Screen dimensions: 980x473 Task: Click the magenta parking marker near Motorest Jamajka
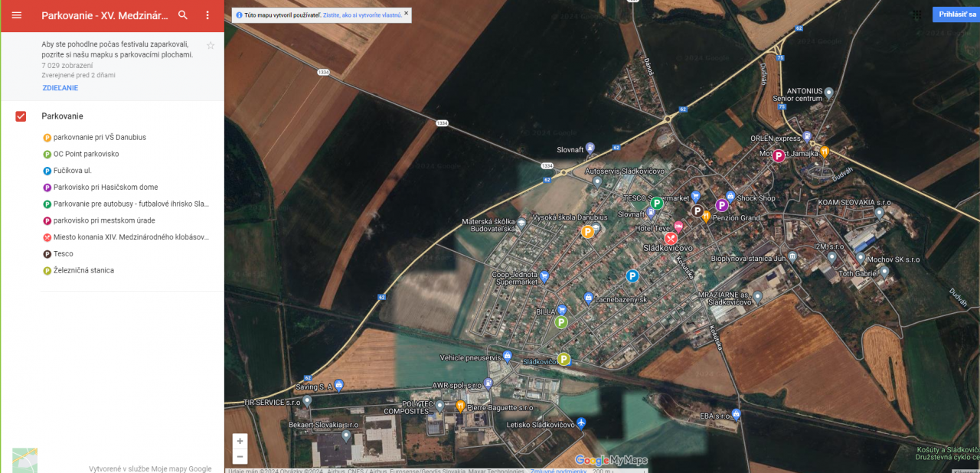point(779,156)
